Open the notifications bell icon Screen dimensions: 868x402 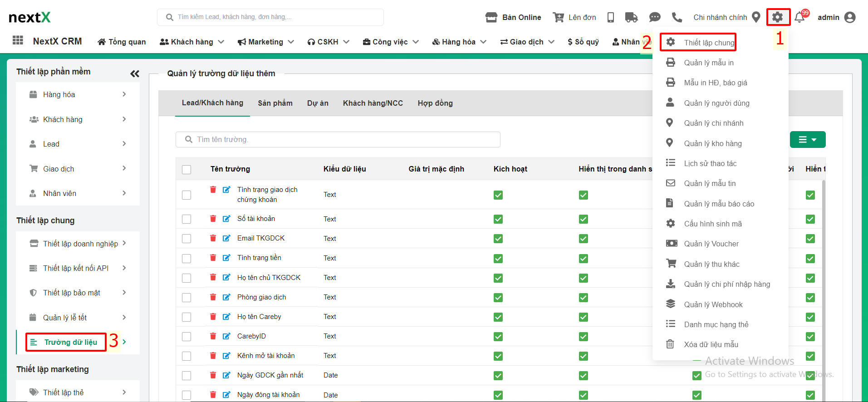tap(799, 18)
